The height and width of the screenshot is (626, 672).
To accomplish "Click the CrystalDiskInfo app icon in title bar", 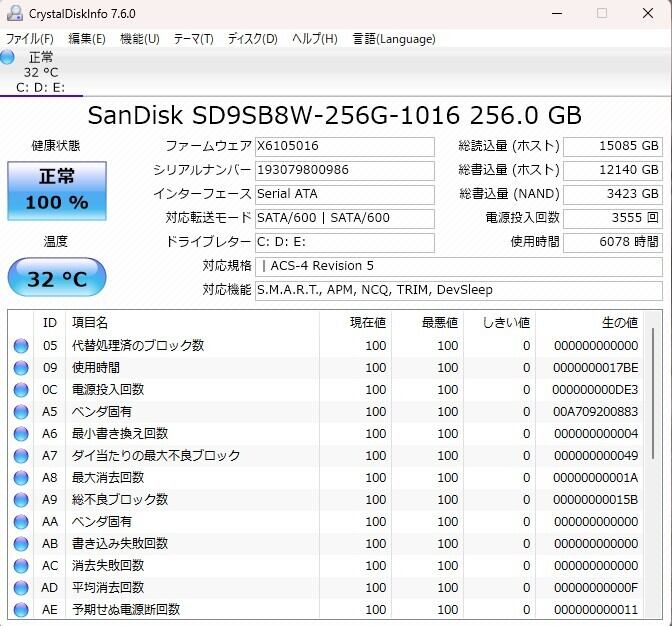I will coord(15,13).
